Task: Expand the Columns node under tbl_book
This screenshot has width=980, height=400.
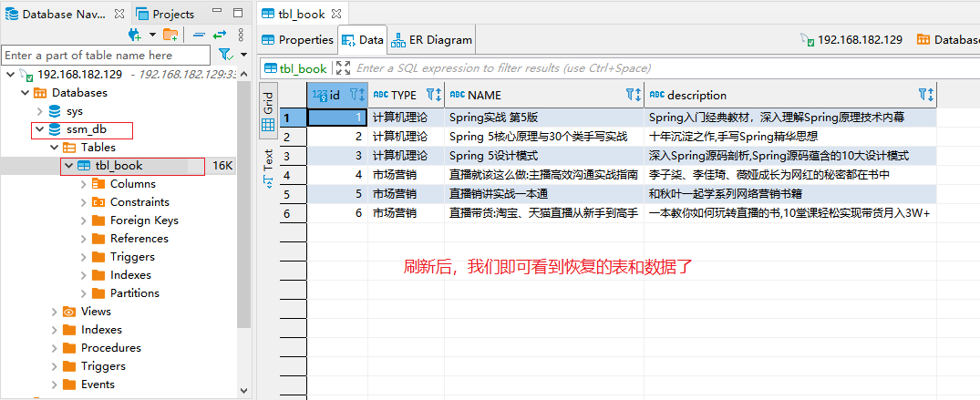Action: [83, 184]
